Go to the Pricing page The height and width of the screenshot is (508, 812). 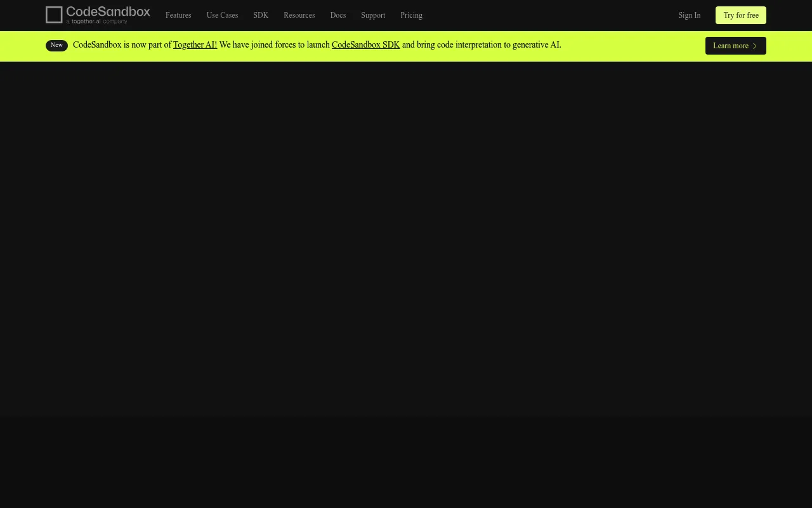click(x=411, y=15)
